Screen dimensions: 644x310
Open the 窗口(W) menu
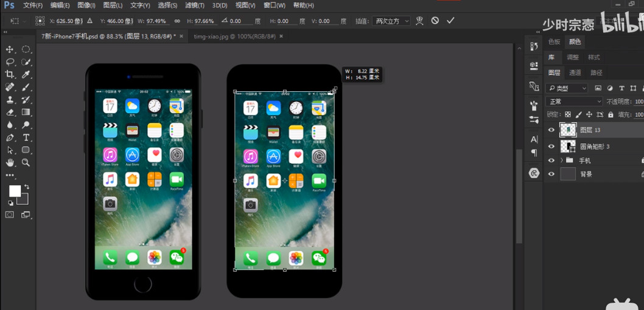275,5
